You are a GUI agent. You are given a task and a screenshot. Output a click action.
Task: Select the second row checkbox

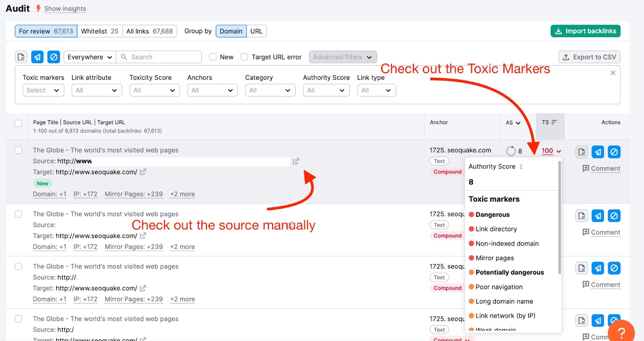pyautogui.click(x=19, y=214)
